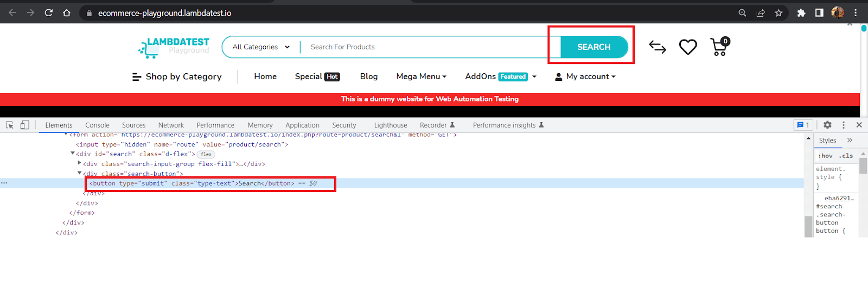Switch to the Lighthouse tab
The height and width of the screenshot is (293, 868).
click(390, 125)
